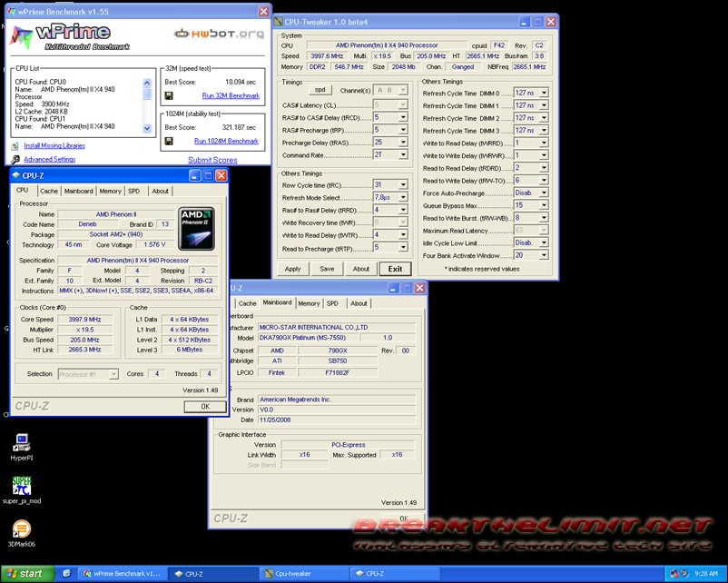This screenshot has height=583, width=728.
Task: Click Save in CPU-Tweaker
Action: tap(327, 269)
